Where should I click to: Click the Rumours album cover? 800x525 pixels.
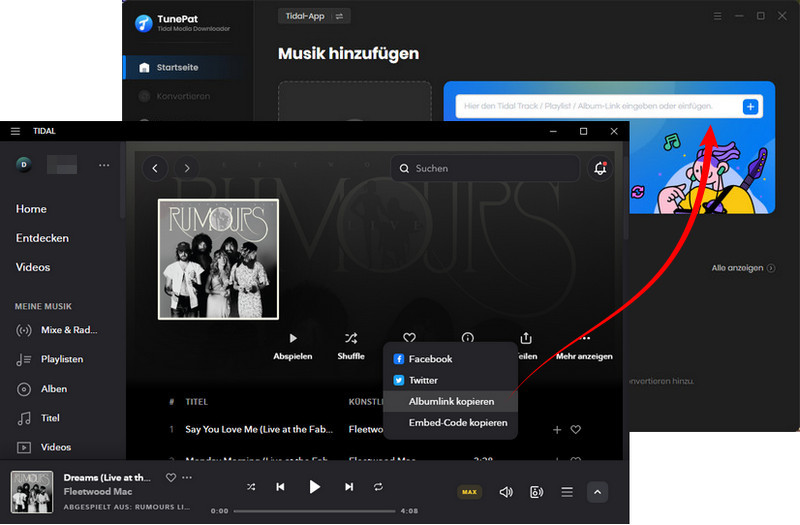[x=218, y=259]
